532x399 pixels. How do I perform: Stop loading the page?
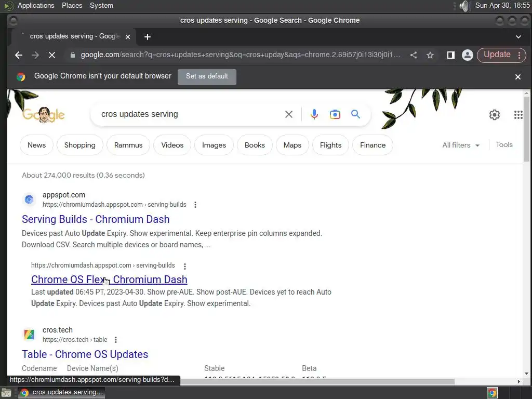(52, 55)
